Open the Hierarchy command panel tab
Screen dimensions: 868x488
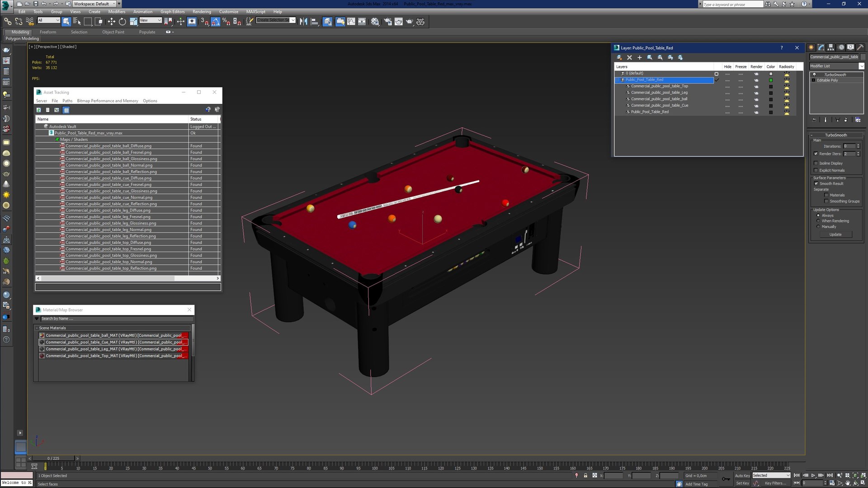tap(831, 47)
